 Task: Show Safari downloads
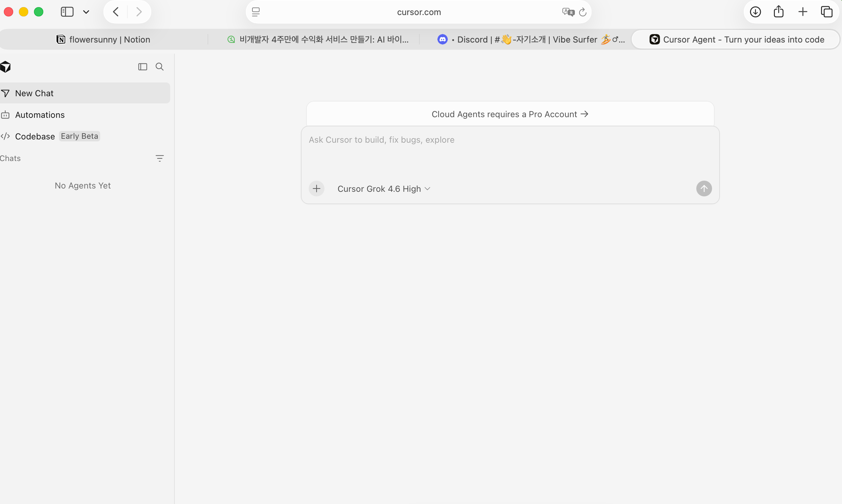click(755, 12)
